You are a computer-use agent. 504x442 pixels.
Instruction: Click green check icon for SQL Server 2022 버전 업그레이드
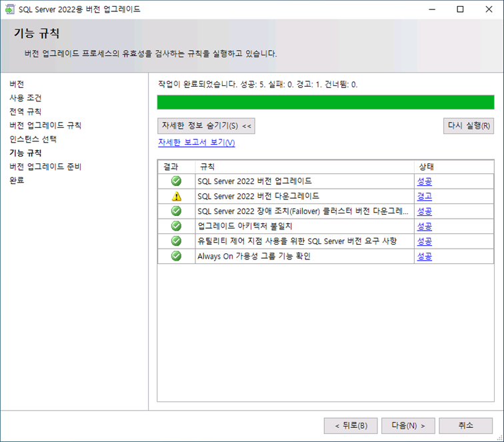176,181
